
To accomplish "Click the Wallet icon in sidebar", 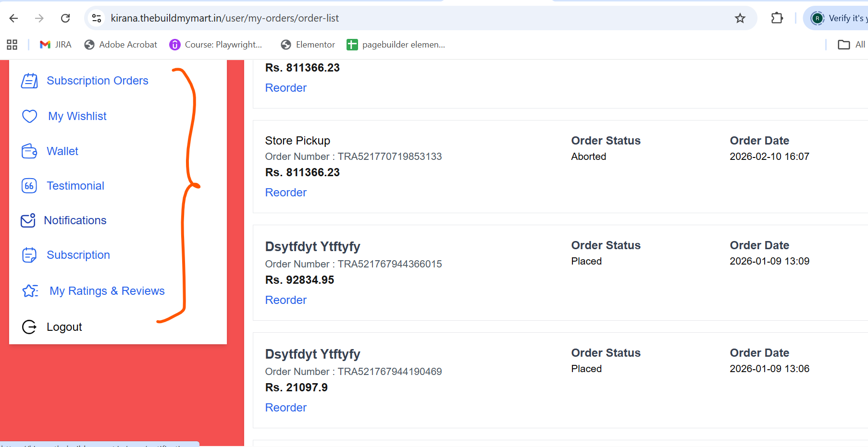I will pos(29,151).
